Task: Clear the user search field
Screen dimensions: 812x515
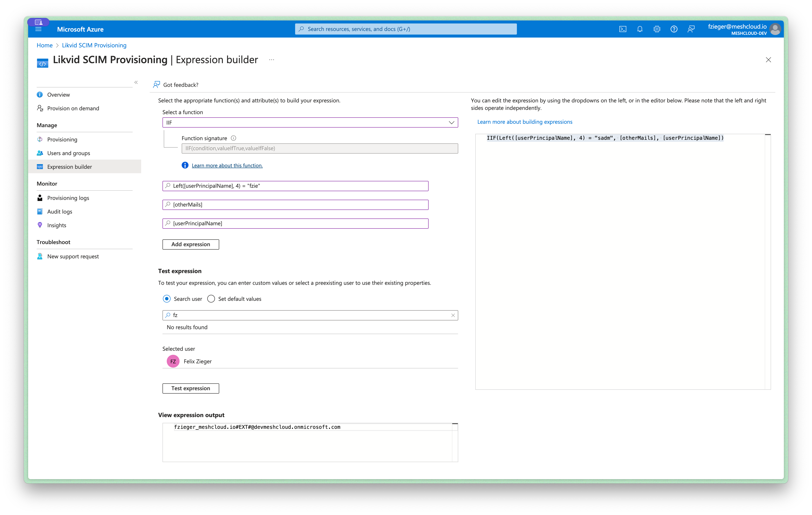Action: tap(453, 315)
